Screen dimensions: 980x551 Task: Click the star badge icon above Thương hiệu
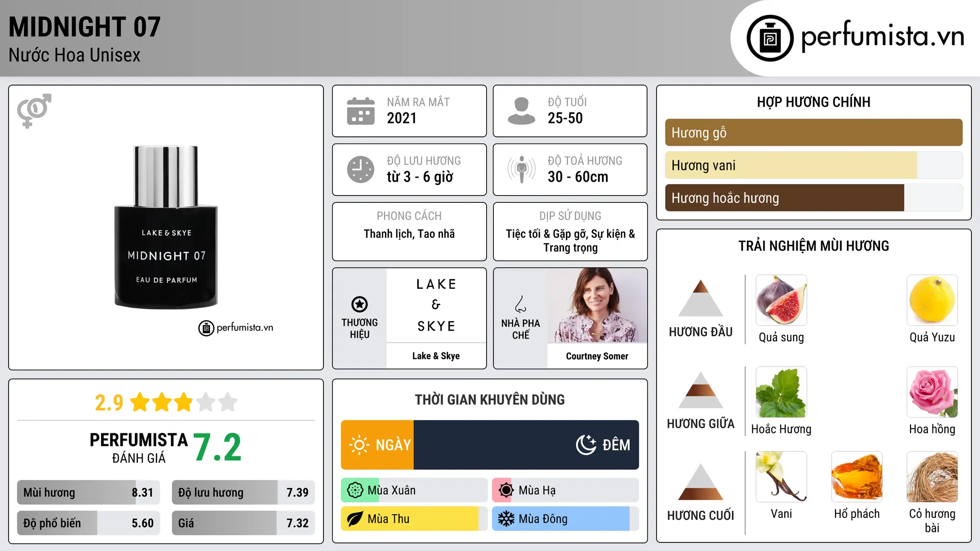359,304
